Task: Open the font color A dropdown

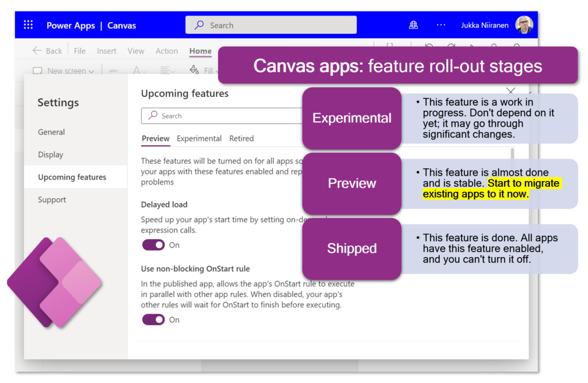Action: (x=140, y=70)
